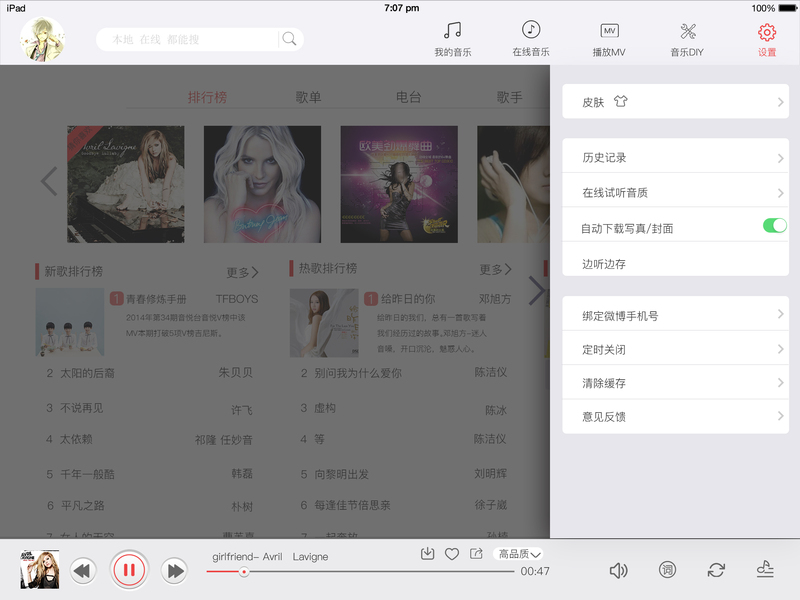Viewport: 800px width, 600px height.
Task: Show next chart with right arrow
Action: pos(537,291)
